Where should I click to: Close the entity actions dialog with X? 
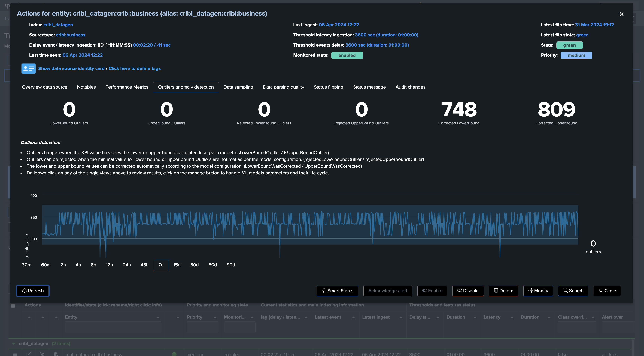[x=621, y=14]
